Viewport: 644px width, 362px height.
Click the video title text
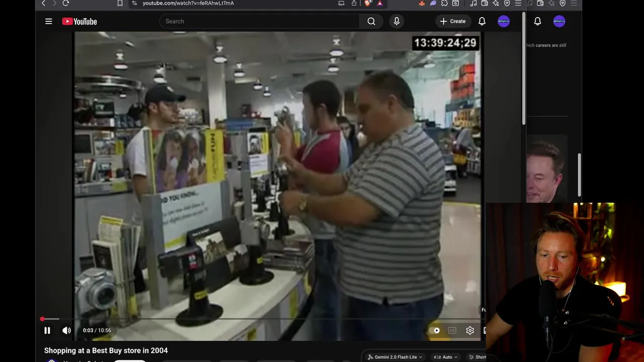pyautogui.click(x=106, y=350)
